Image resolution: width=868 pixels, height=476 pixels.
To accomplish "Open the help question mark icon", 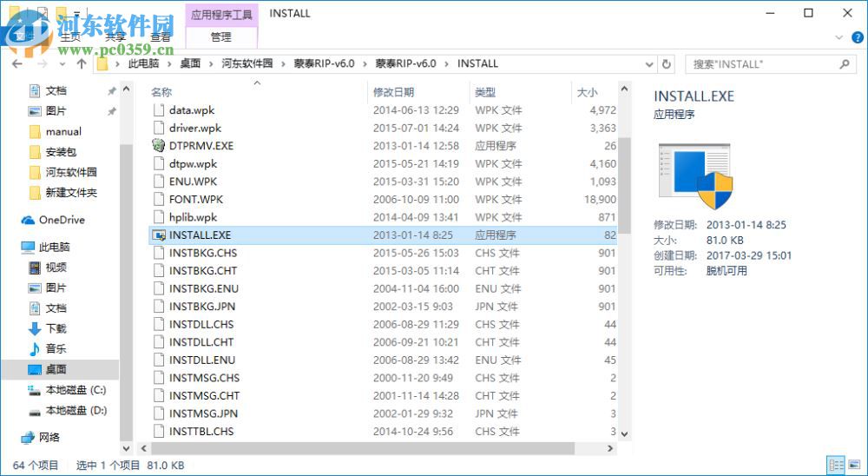I will coord(857,37).
